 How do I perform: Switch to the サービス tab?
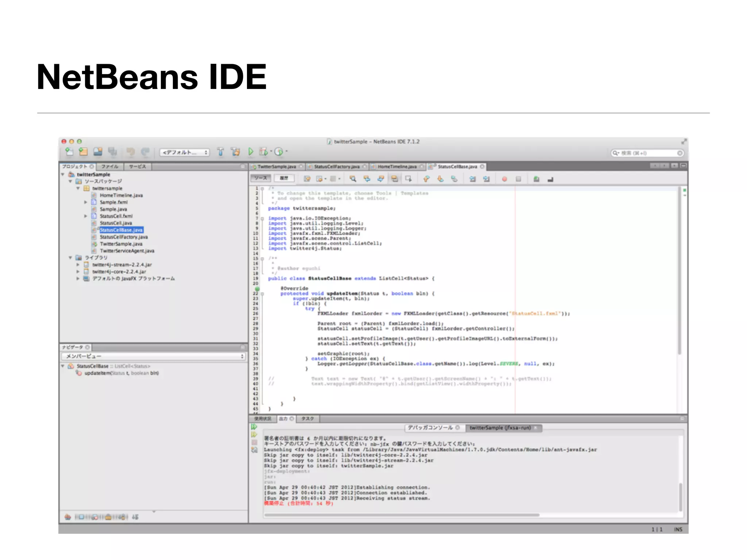point(138,167)
